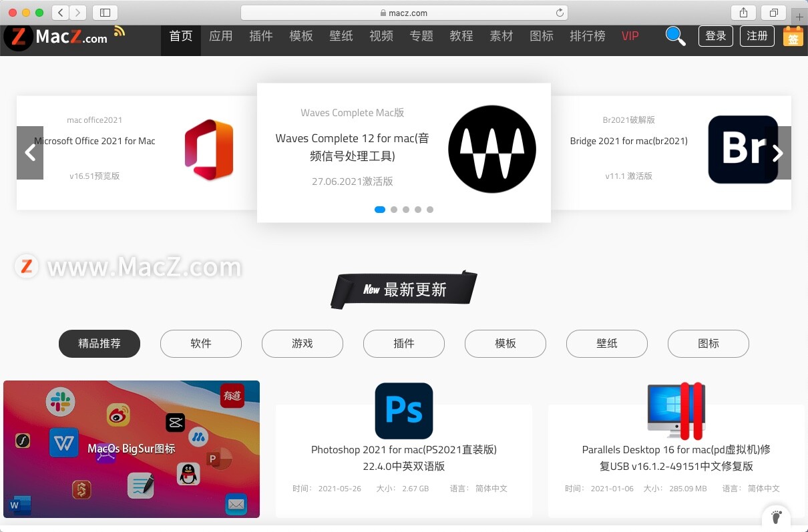Screen dimensions: 808x532
Task: Select the fifth carousel dot
Action: click(x=430, y=210)
